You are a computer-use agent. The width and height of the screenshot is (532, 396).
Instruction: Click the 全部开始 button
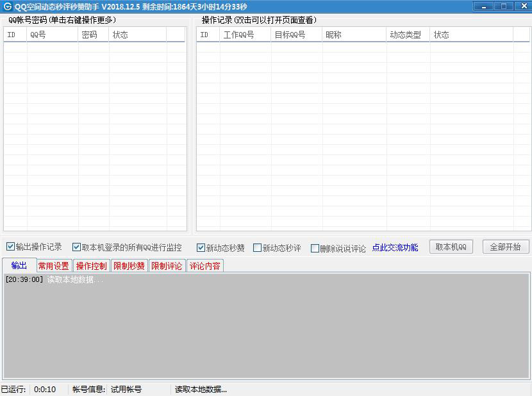(x=505, y=247)
